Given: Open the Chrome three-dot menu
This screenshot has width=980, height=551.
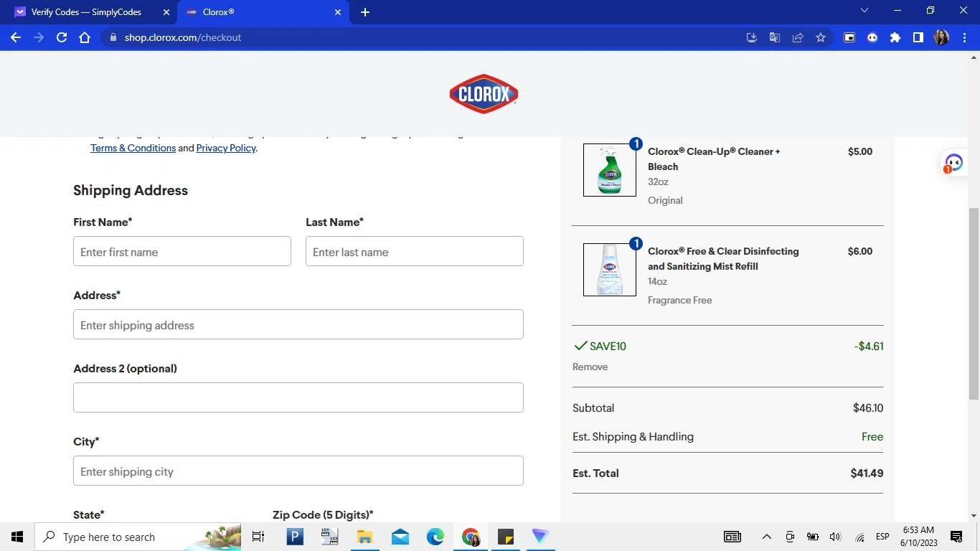Looking at the screenshot, I should click(x=964, y=37).
